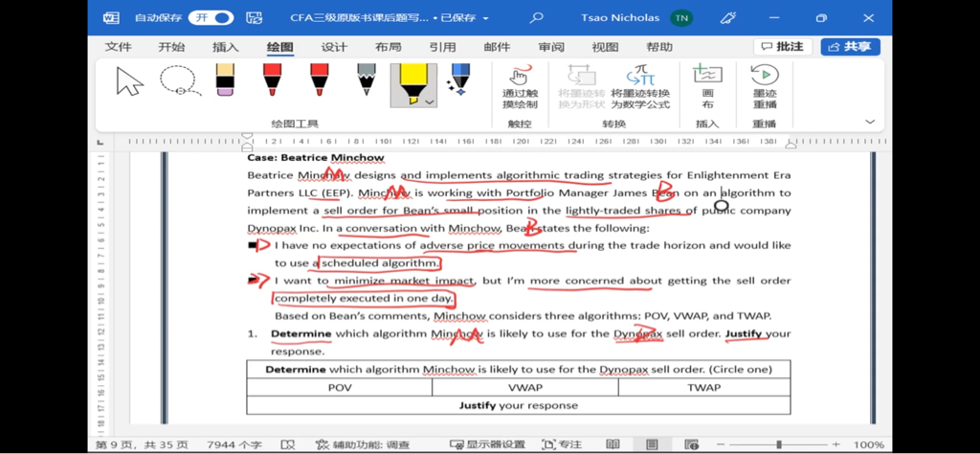
Task: Enable 专注 (Focus) mode
Action: click(x=561, y=444)
